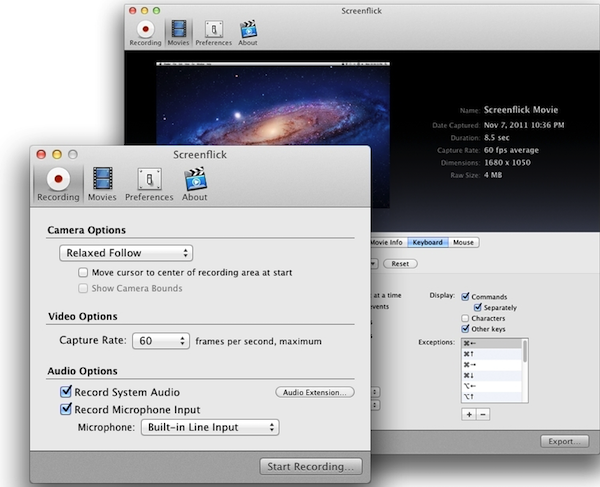Click the Export... button
600x487 pixels.
563,441
